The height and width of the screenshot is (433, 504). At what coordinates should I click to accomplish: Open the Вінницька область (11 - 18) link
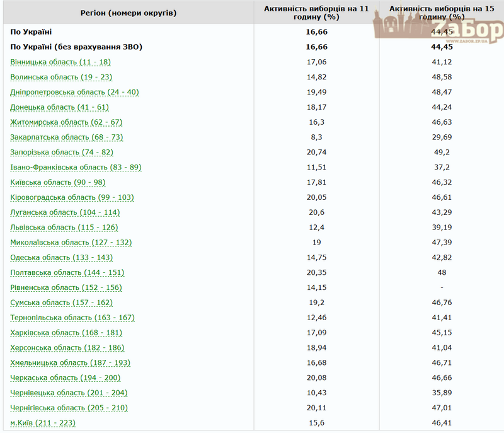coord(61,62)
